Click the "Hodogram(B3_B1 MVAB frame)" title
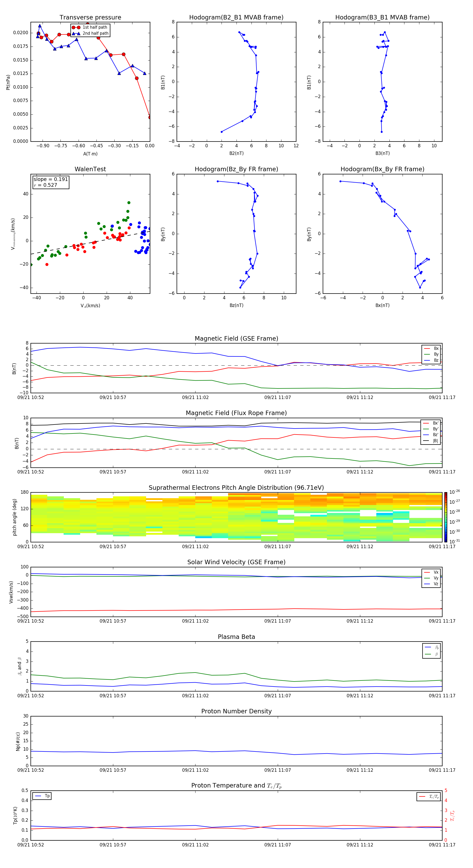Image resolution: width=473 pixels, height=868 pixels. click(x=382, y=18)
